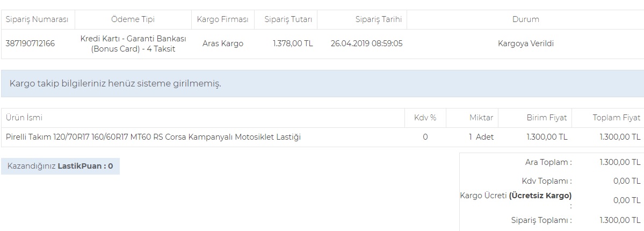Screen dimensions: 644x231
Task: Click the Toplam Fiyat column header
Action: click(617, 118)
